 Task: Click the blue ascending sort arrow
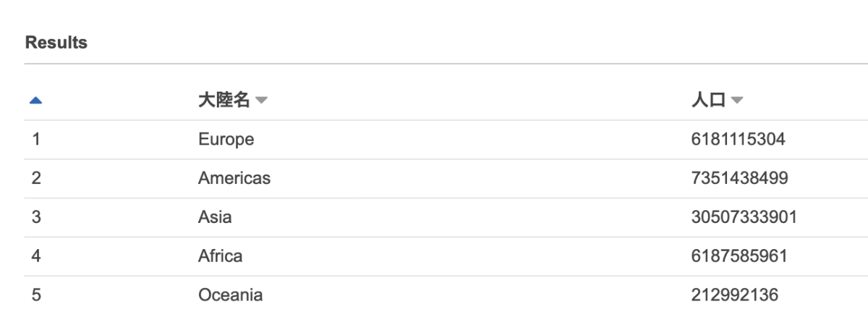[x=35, y=101]
